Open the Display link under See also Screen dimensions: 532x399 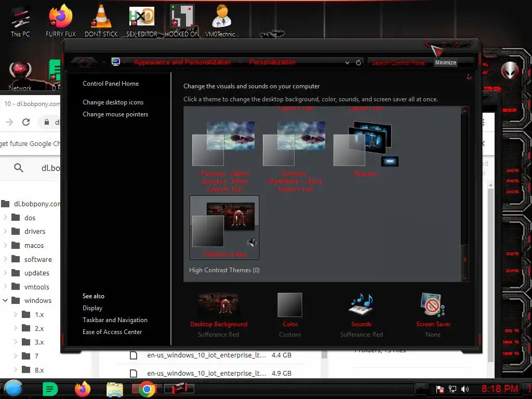[x=92, y=308]
